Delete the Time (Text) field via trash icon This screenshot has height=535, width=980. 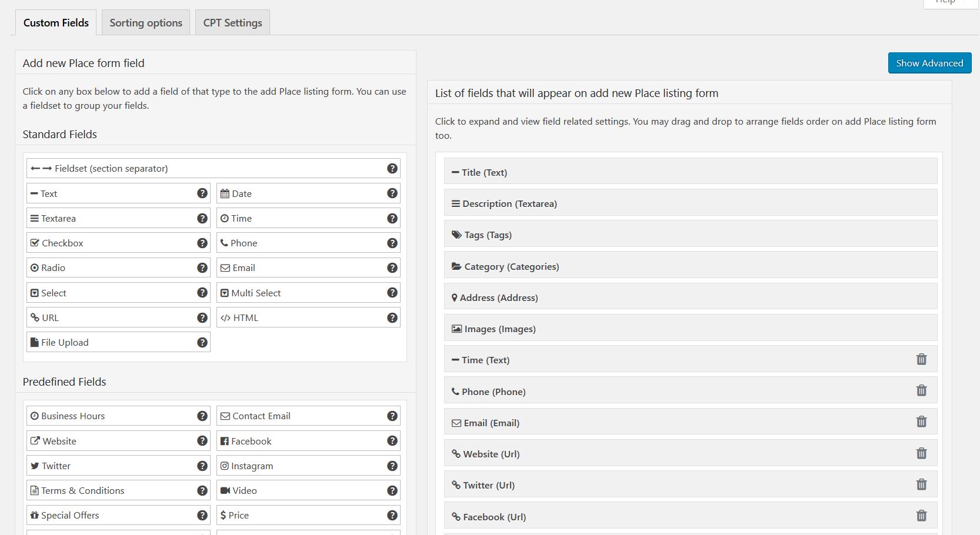[921, 359]
